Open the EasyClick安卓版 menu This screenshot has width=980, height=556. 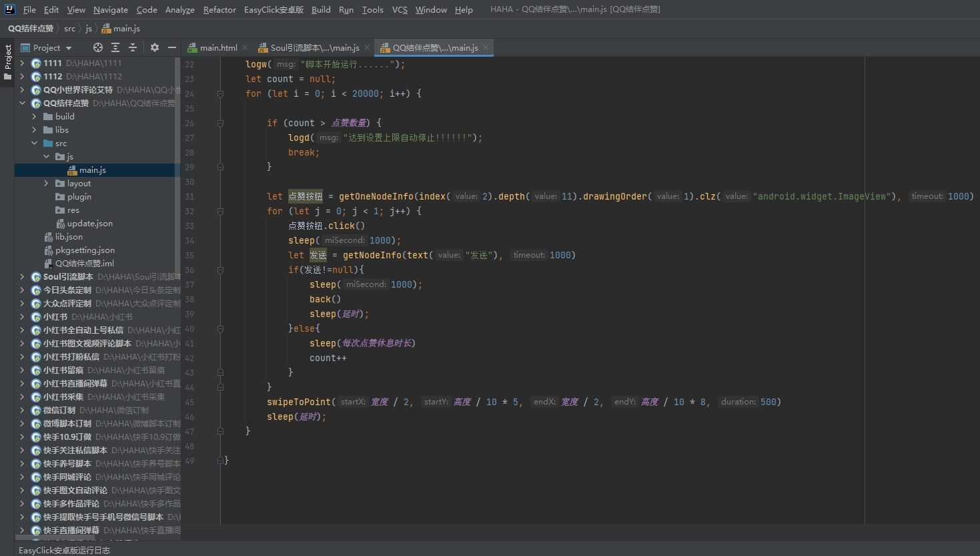click(274, 9)
